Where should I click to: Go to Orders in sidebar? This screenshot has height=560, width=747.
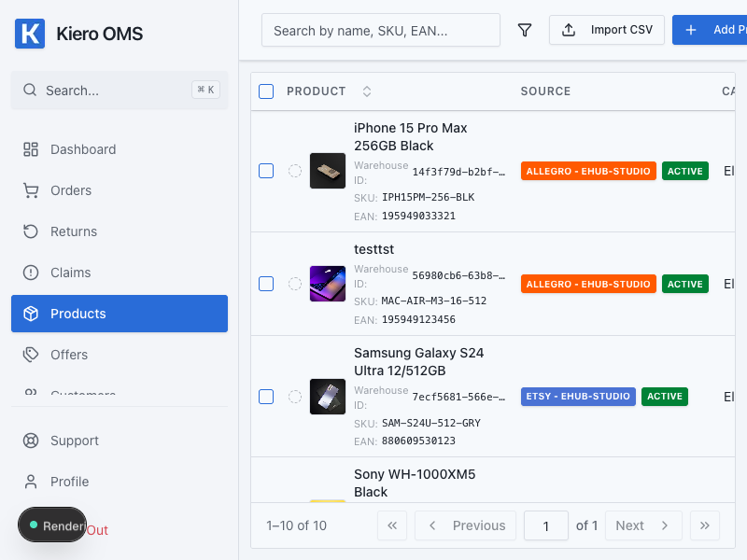pos(120,190)
